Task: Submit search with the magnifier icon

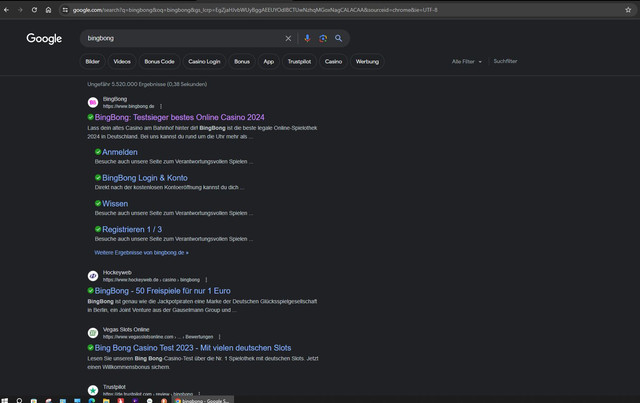Action: (338, 38)
